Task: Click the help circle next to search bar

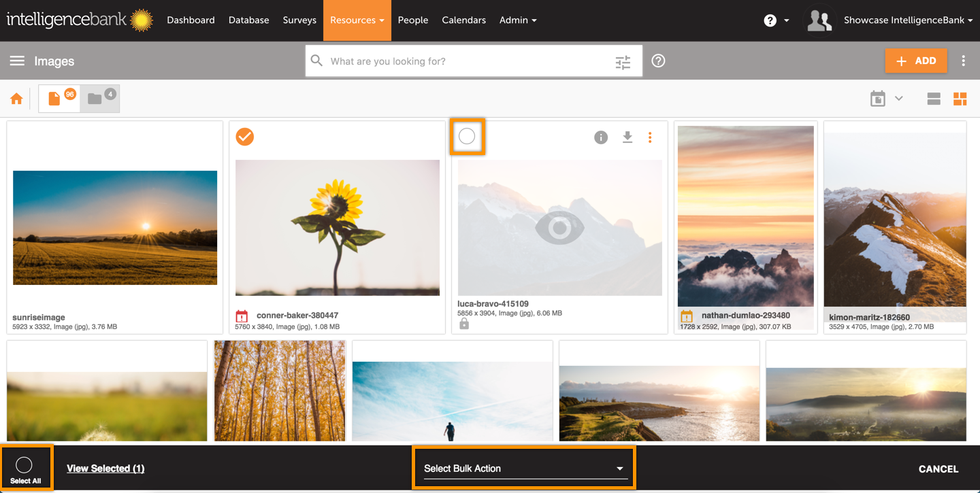Action: coord(658,61)
